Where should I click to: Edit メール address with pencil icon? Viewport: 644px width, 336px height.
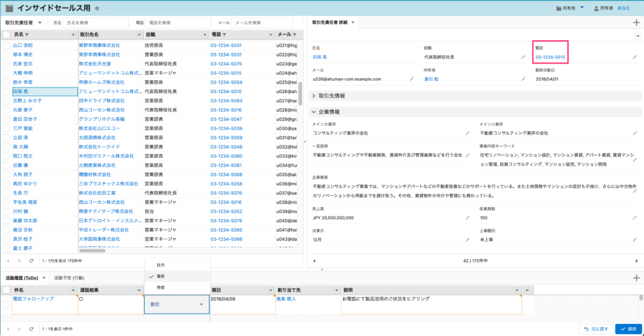coord(411,79)
